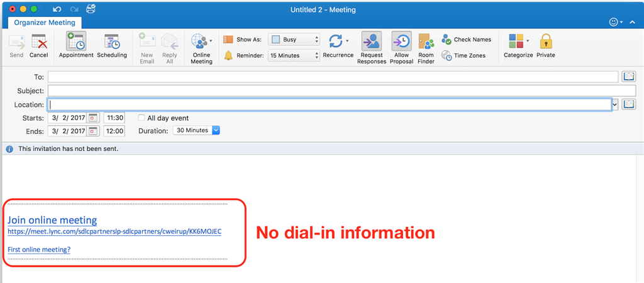Expand the Location suggestions dropdown arrow
Viewport: 644px width, 283px height.
(615, 104)
